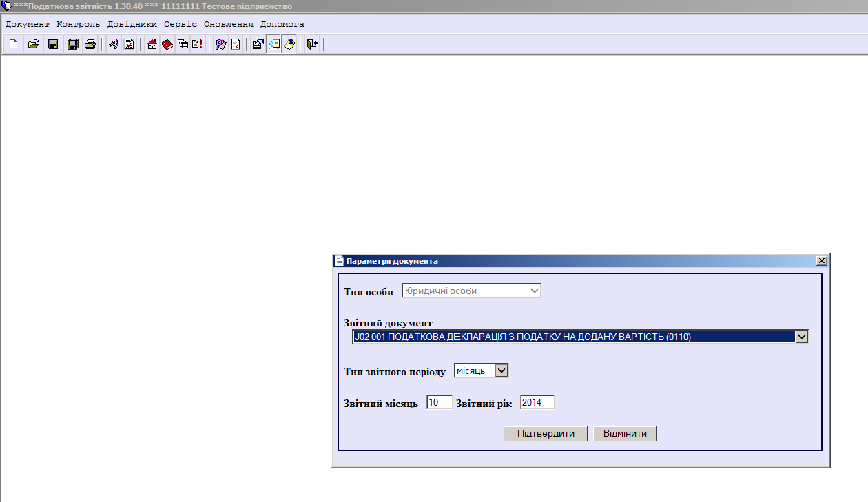Viewport: 868px width, 502px height.
Task: Expand the Тип особи dropdown
Action: (x=534, y=291)
